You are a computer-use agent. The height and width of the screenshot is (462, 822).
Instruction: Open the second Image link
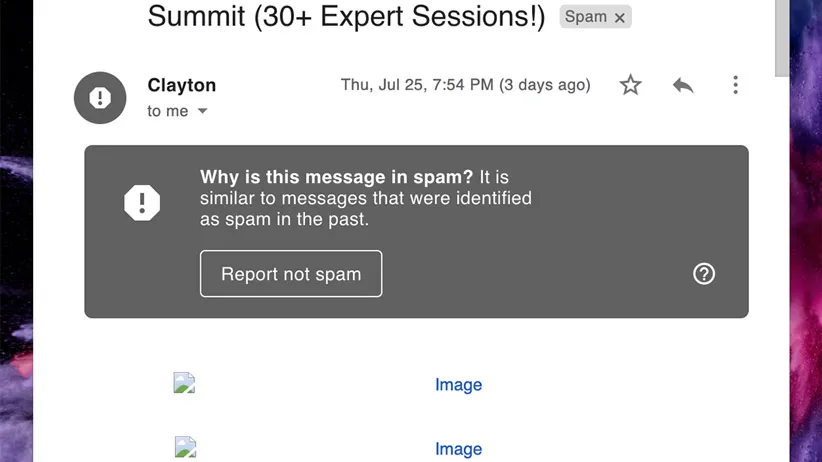point(458,449)
